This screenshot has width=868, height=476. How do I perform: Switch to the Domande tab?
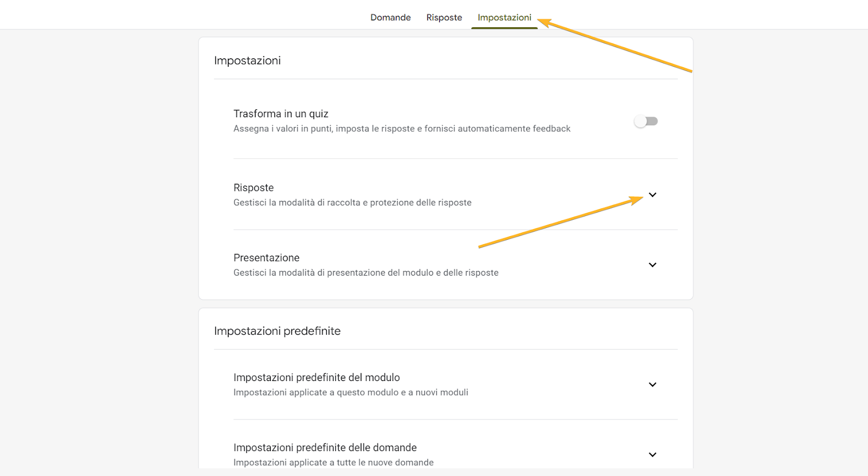coord(390,17)
